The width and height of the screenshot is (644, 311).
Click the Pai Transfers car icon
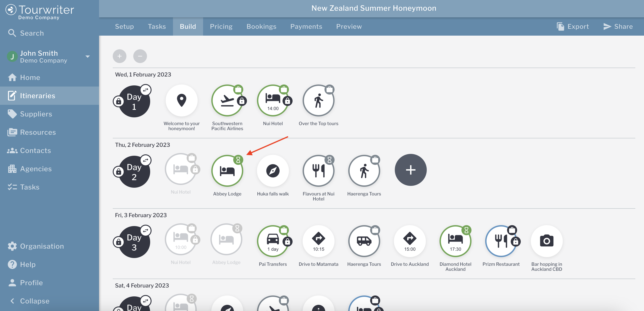click(272, 241)
